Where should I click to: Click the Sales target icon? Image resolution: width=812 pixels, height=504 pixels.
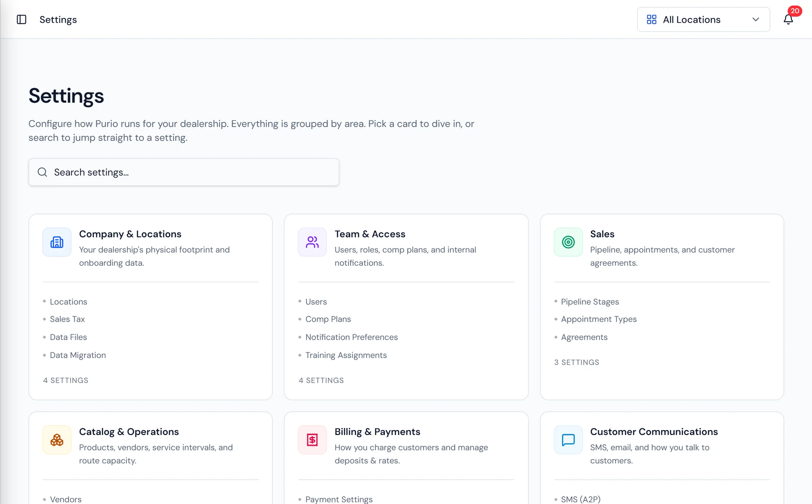pyautogui.click(x=568, y=242)
